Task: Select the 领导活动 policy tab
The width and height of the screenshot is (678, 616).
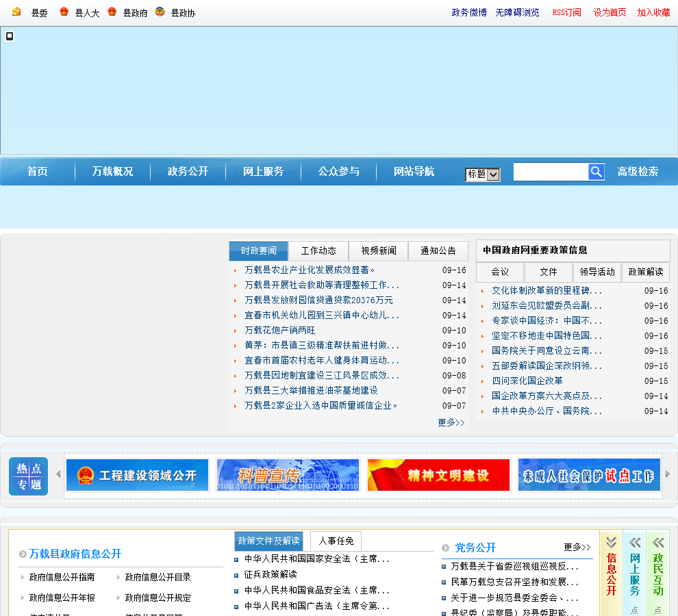Action: (597, 272)
